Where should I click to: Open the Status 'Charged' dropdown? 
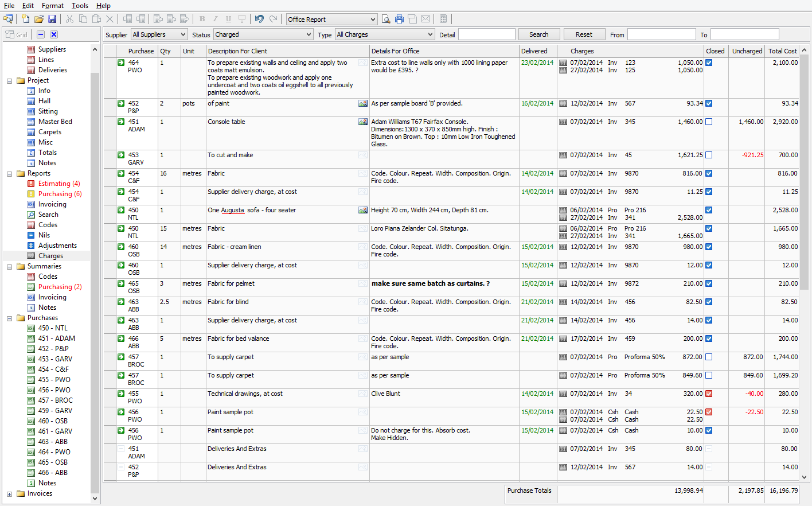pos(263,34)
